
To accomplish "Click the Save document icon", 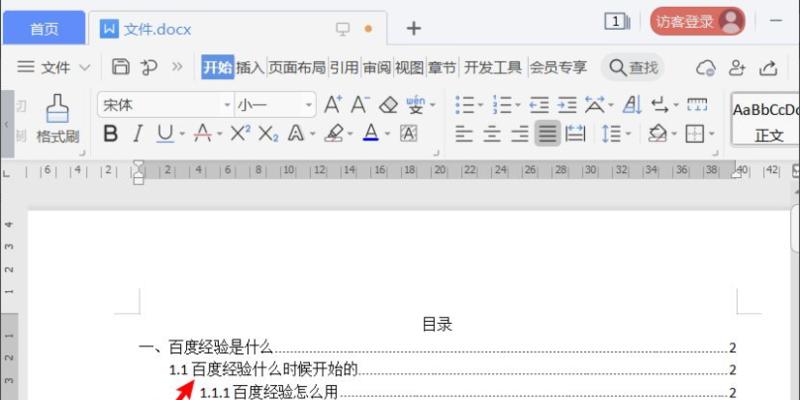I will [120, 67].
